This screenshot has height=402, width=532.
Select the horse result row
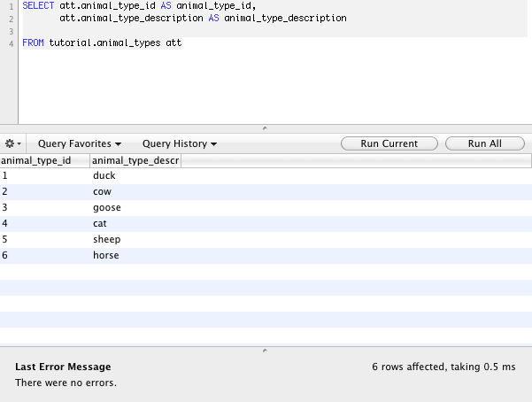pos(266,256)
